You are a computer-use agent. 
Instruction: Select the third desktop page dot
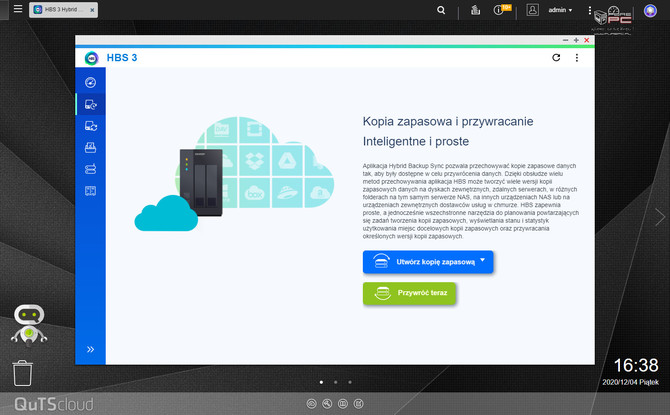[x=350, y=382]
